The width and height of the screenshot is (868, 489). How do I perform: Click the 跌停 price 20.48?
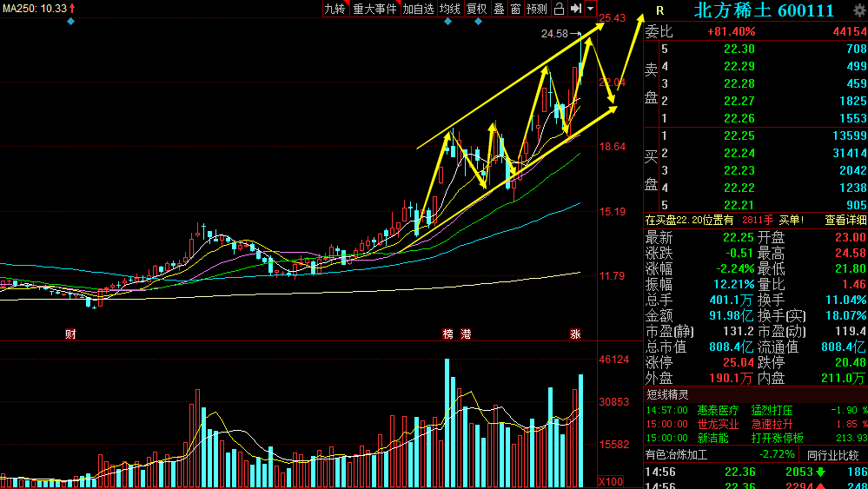coord(851,363)
